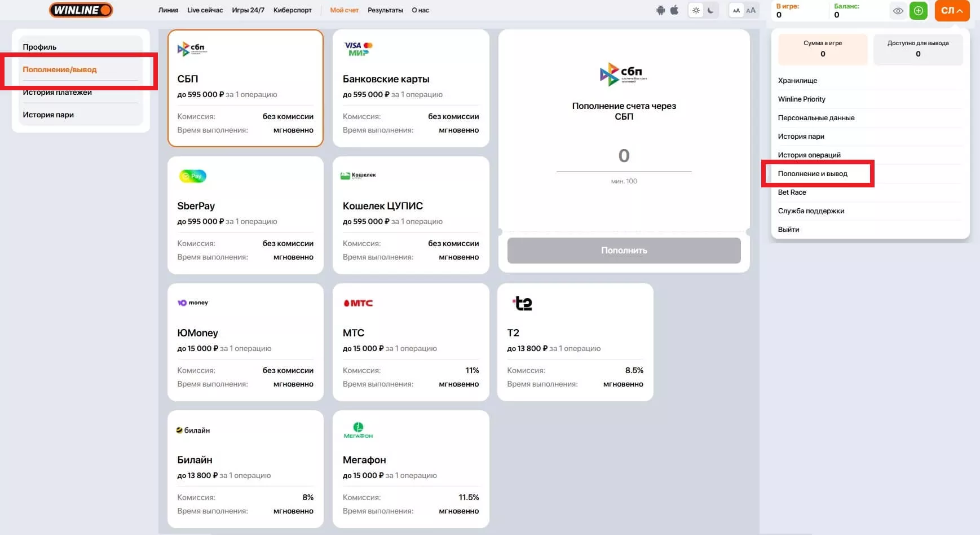Click the Пополнить button

[x=624, y=251]
